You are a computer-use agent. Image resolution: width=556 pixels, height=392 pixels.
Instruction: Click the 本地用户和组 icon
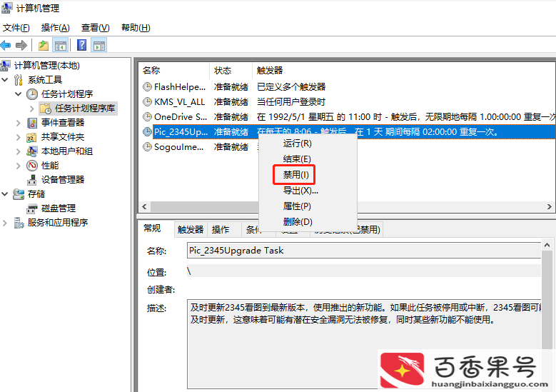[32, 151]
